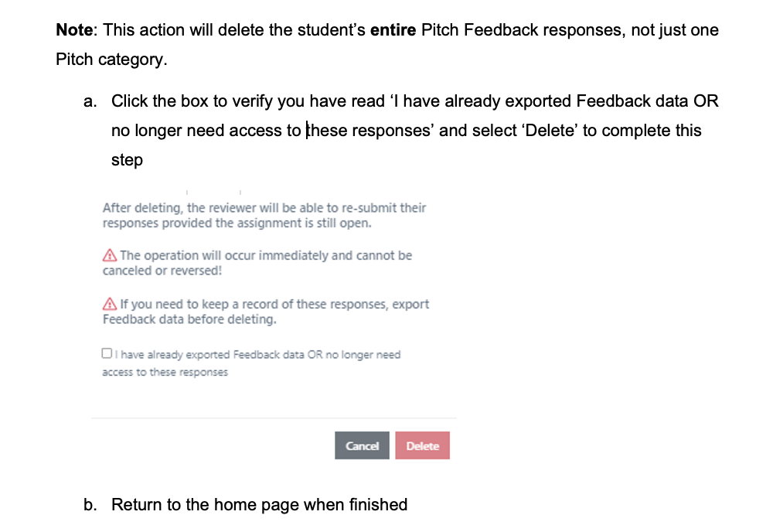Click list marker 'b.' of last step
Screen dimensions: 773x532
[90, 505]
